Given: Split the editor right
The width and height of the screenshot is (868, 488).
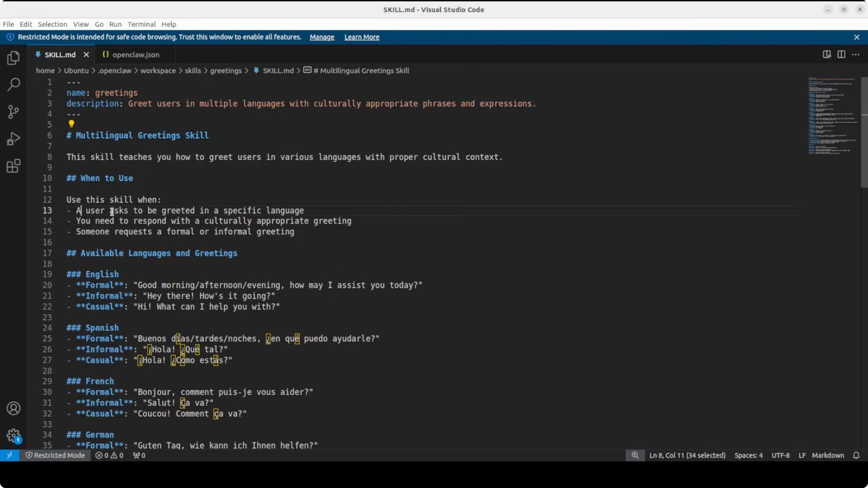Looking at the screenshot, I should pyautogui.click(x=841, y=54).
